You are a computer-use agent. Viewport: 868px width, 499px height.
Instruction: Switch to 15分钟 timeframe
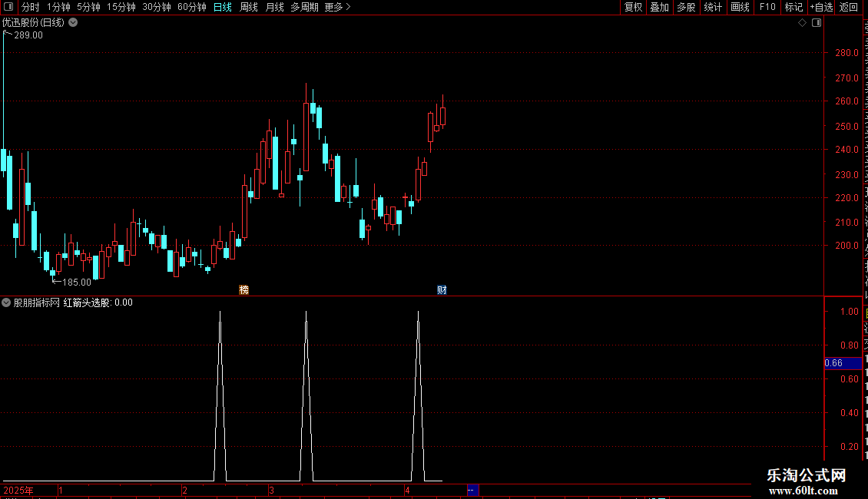[121, 7]
